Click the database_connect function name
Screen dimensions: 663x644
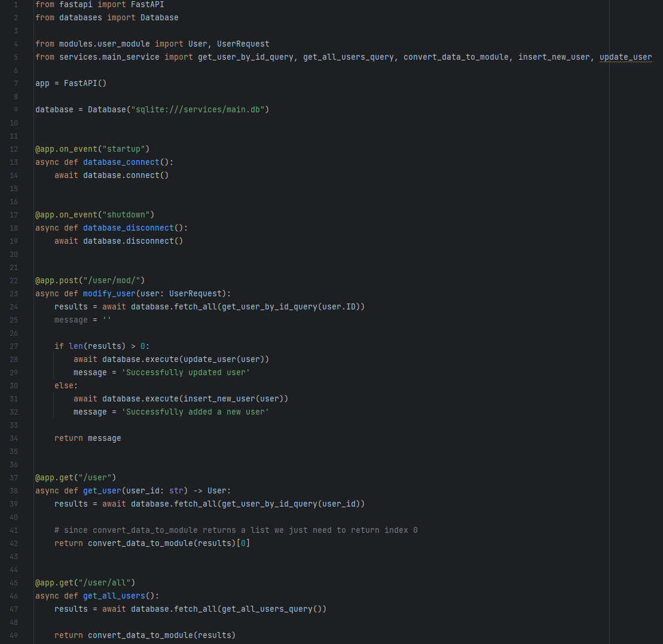click(121, 162)
